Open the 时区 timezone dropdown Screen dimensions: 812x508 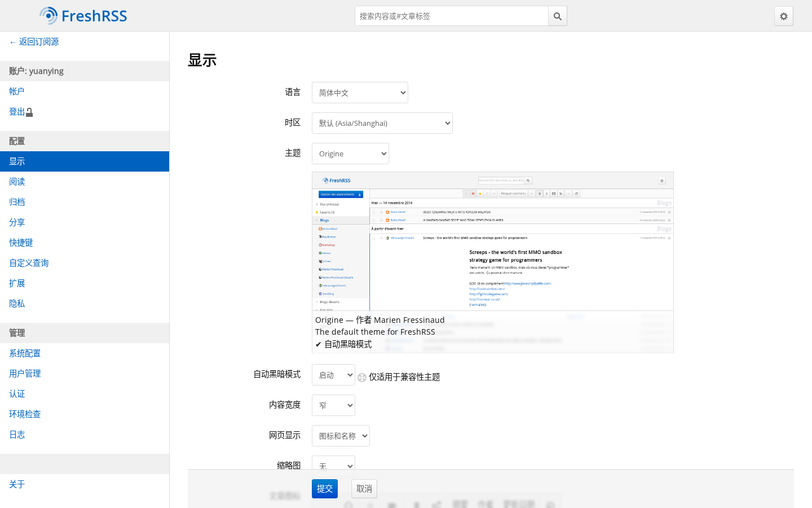click(x=382, y=123)
